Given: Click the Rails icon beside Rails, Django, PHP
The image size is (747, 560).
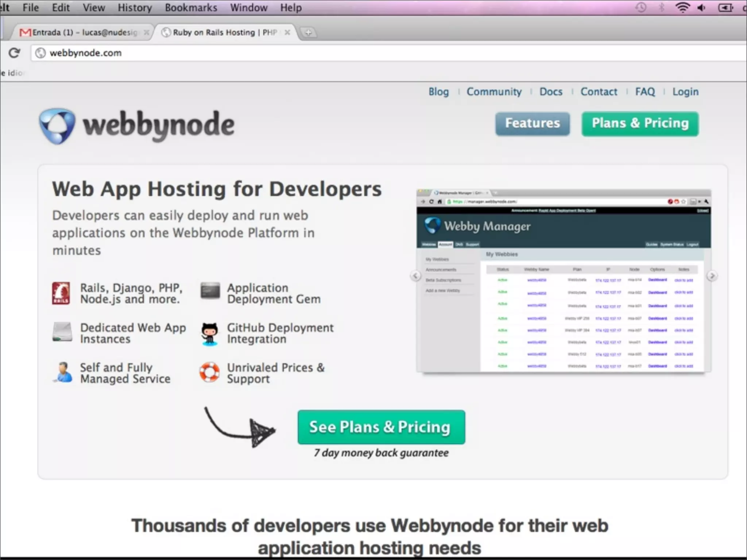Looking at the screenshot, I should [x=61, y=293].
